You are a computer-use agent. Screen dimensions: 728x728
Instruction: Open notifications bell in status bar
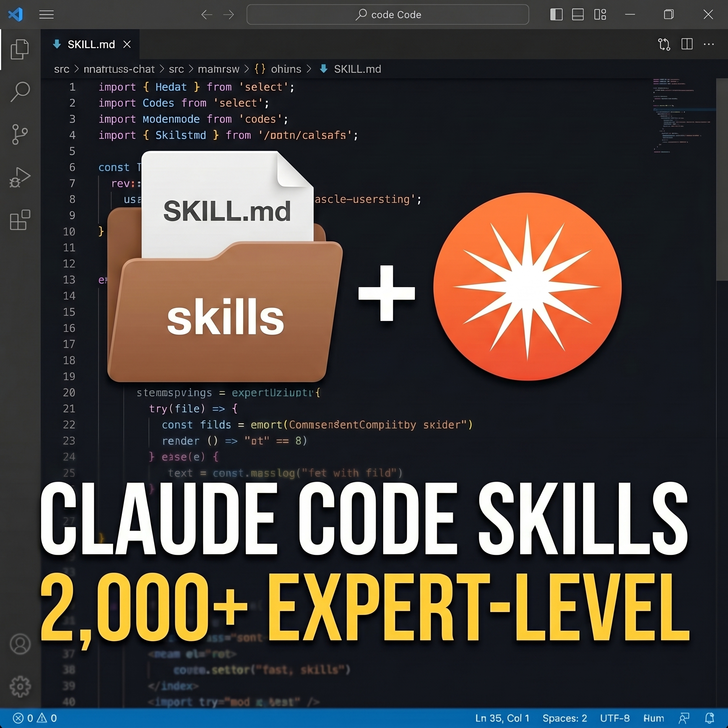[x=710, y=718]
